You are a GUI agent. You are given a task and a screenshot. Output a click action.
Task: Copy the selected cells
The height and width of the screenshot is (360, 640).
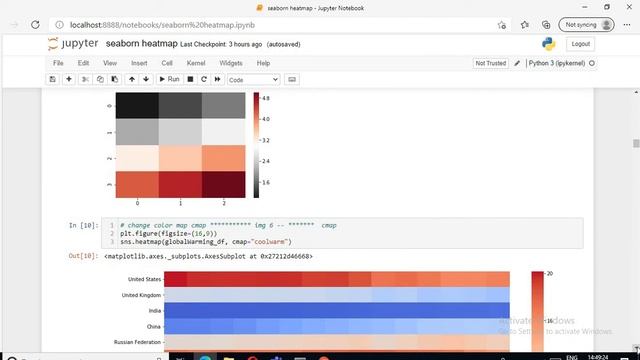(100, 79)
